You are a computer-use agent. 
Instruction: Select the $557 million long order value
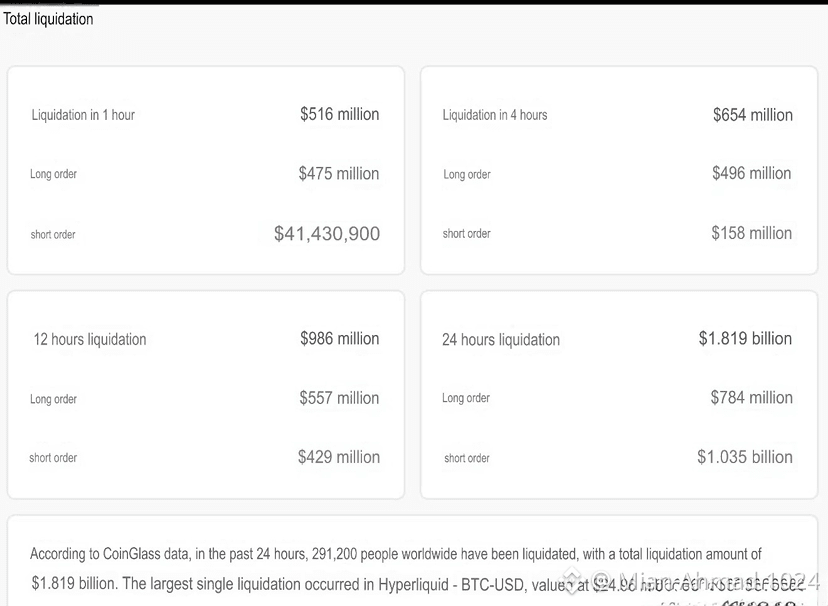339,397
